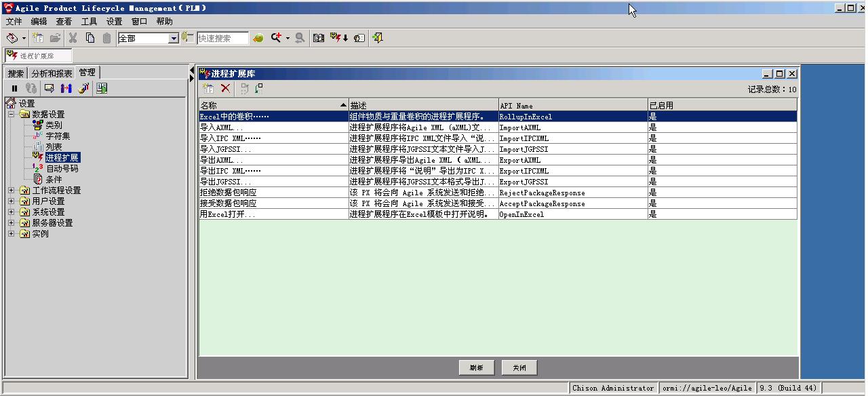The image size is (868, 396).
Task: Click the question-mark document icon of 条件
Action: pos(38,180)
